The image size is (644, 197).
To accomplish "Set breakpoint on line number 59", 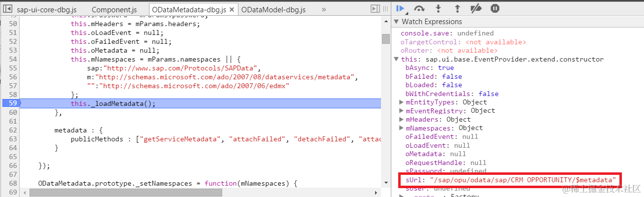I will click(12, 103).
